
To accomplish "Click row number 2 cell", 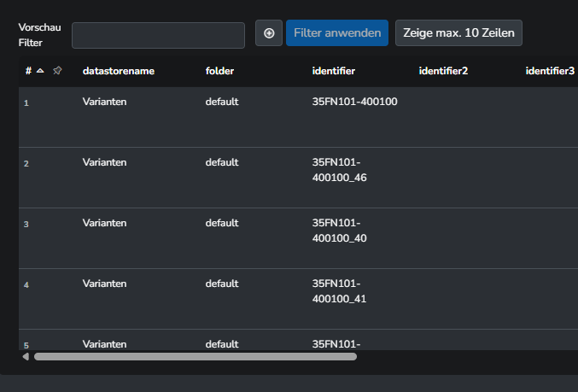I will pos(26,163).
